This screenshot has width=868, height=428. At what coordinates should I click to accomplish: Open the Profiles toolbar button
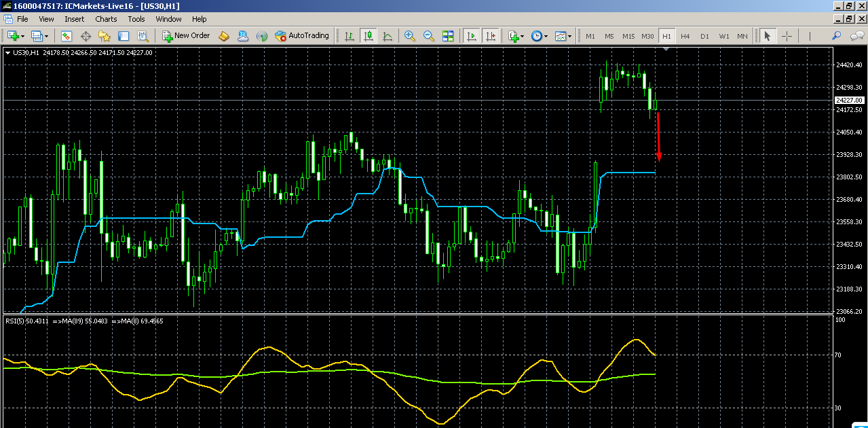(x=37, y=36)
